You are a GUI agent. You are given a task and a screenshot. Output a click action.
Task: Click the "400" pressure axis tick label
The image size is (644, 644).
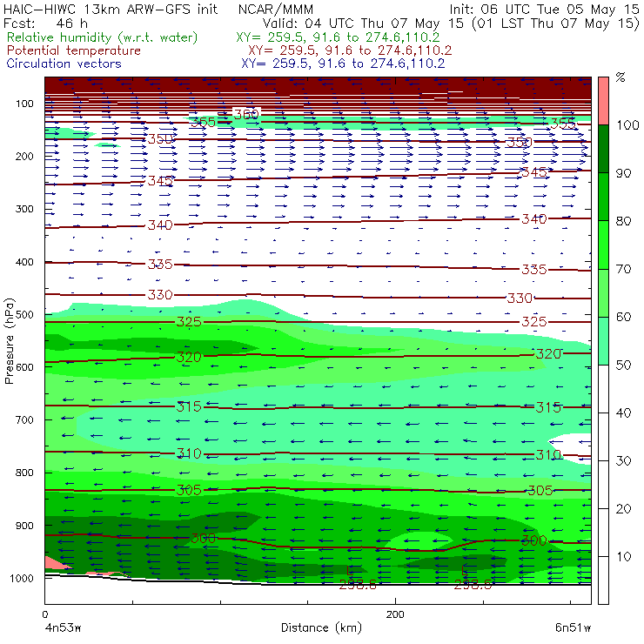pos(24,262)
